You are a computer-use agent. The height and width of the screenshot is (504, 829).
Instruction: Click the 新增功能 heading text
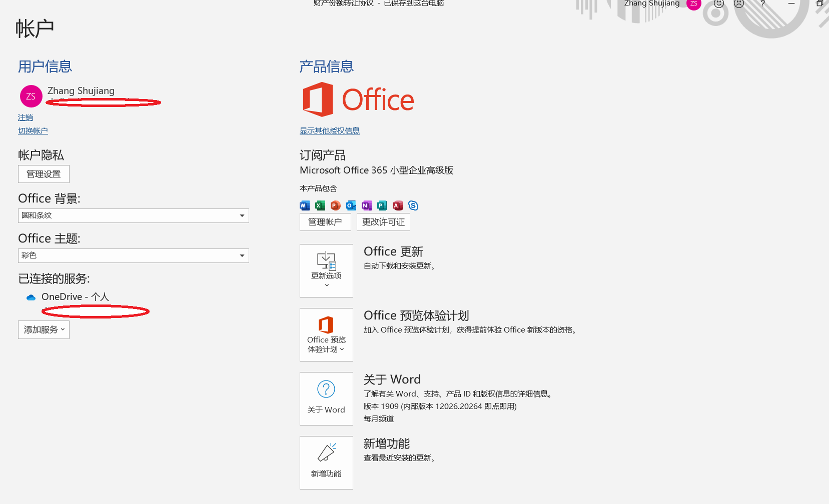tap(387, 443)
